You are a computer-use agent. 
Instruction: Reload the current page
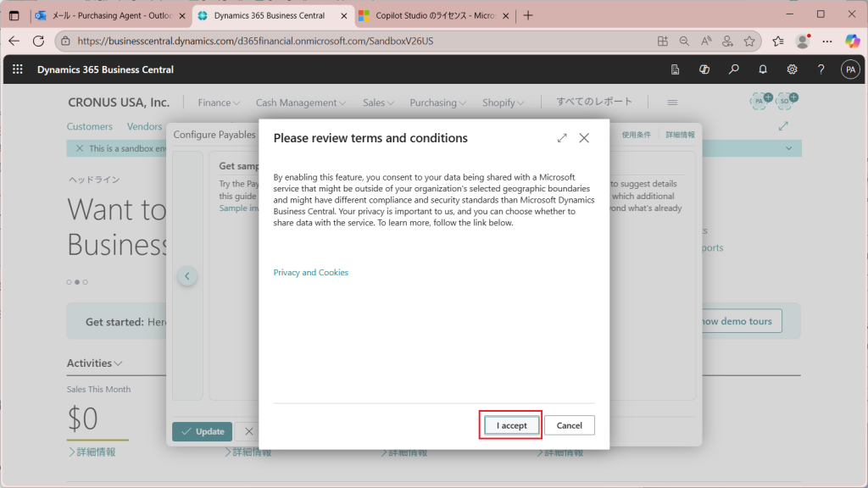(x=38, y=41)
